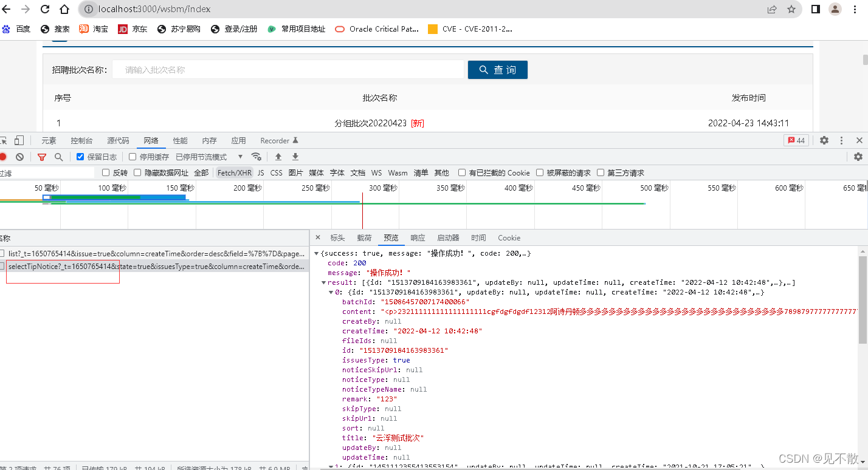Open the 响应 request tab
868x470 pixels.
418,237
